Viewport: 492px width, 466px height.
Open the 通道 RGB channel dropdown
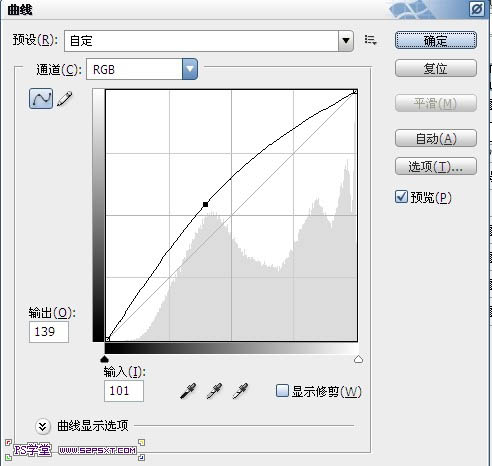click(142, 69)
